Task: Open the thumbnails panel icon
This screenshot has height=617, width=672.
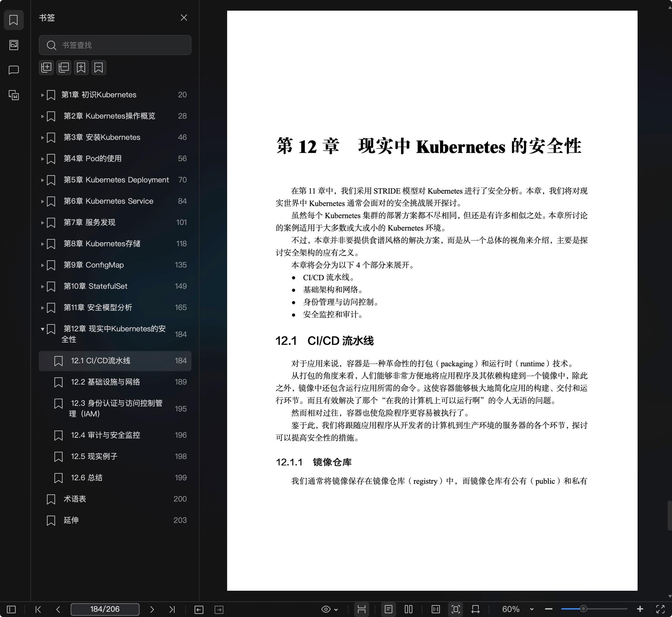Action: pos(13,45)
